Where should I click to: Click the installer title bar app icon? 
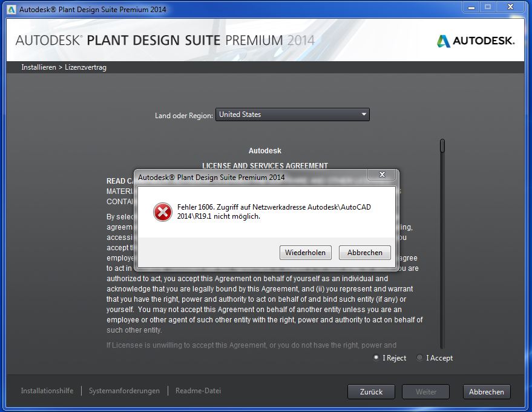11,10
